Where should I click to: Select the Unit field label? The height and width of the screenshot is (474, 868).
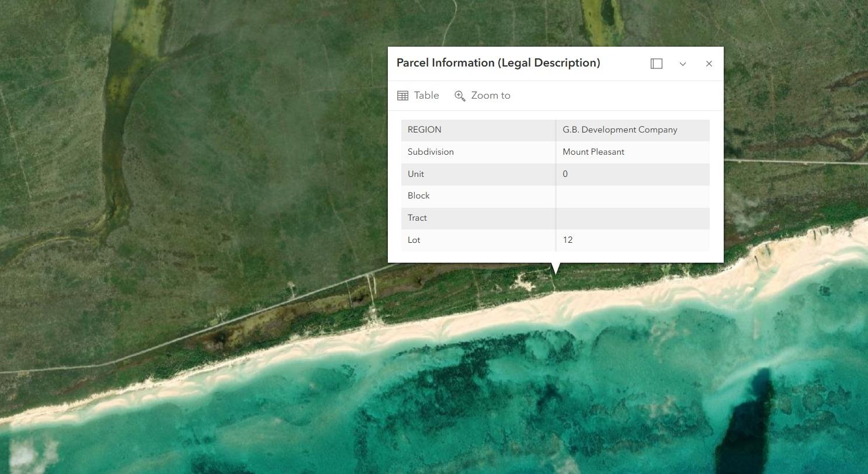click(415, 174)
